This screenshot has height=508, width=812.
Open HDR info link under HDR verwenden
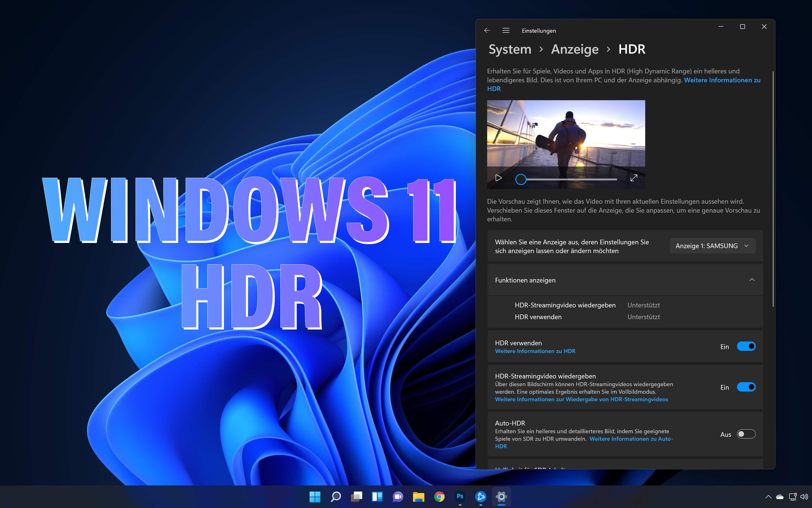pyautogui.click(x=535, y=351)
